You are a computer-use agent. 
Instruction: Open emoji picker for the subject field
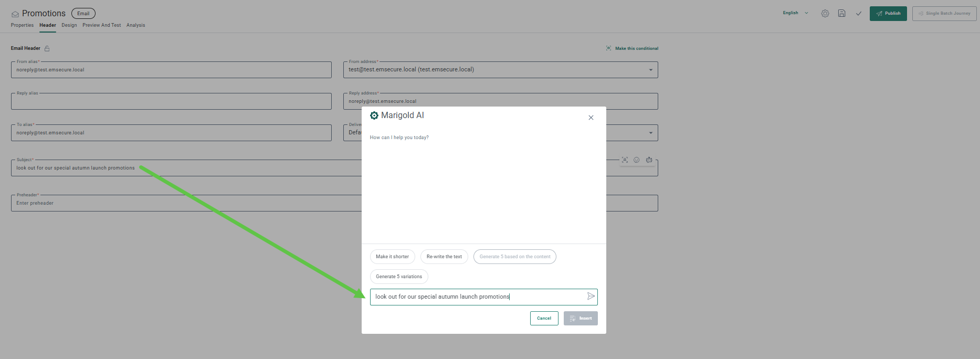click(x=636, y=160)
